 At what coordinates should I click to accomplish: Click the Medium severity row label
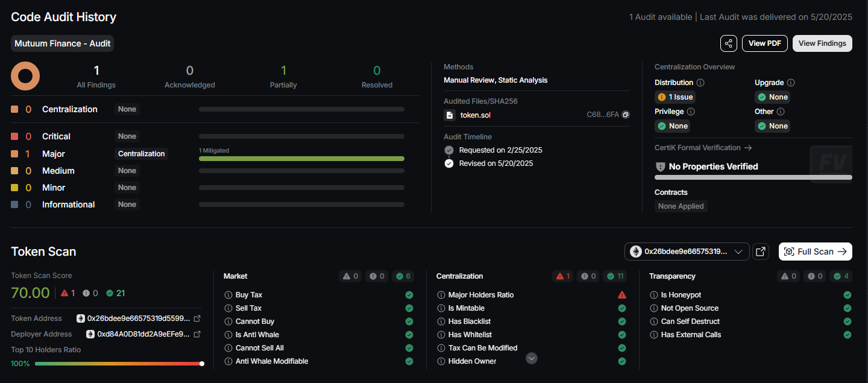tap(58, 171)
